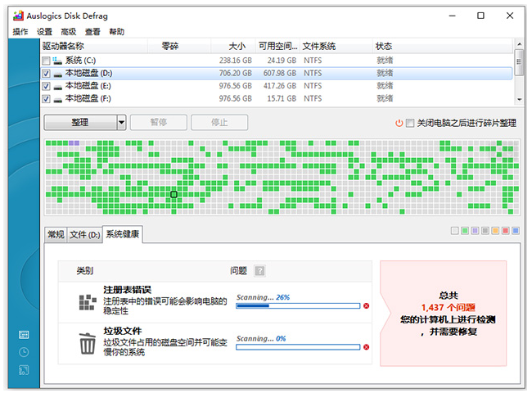The width and height of the screenshot is (532, 393).
Task: Click the orange power icon near shutdown option
Action: tap(399, 123)
